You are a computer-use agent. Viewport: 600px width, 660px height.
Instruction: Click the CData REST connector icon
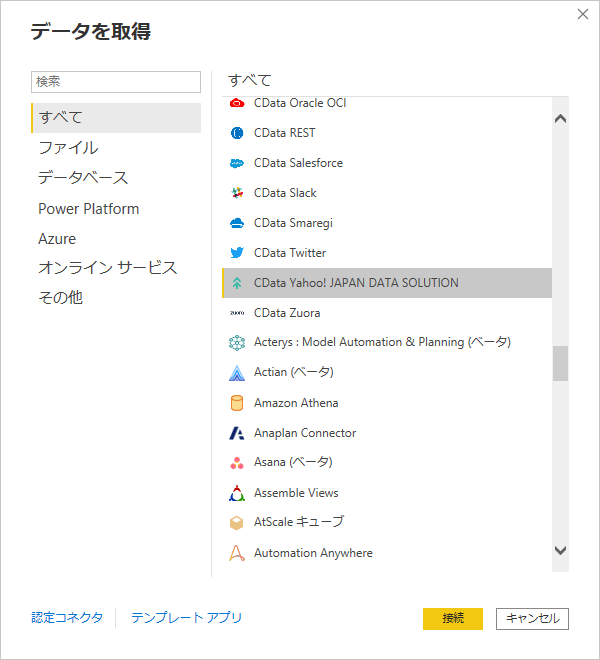pyautogui.click(x=237, y=133)
